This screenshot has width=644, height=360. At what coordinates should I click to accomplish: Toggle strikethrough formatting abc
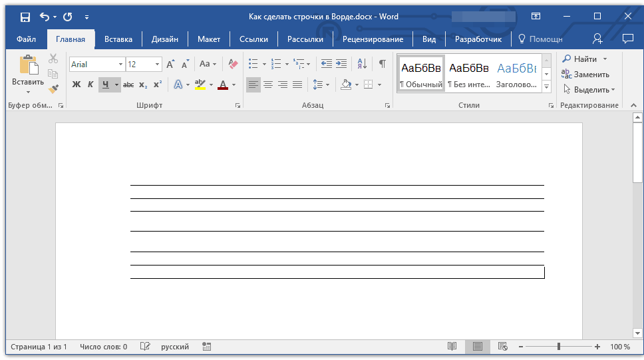[x=128, y=85]
